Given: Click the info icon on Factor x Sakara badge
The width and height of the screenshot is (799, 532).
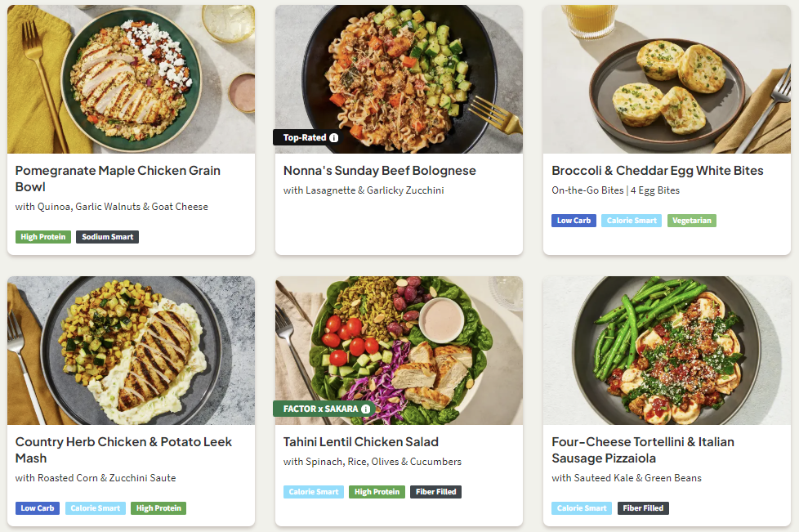Looking at the screenshot, I should tap(365, 409).
